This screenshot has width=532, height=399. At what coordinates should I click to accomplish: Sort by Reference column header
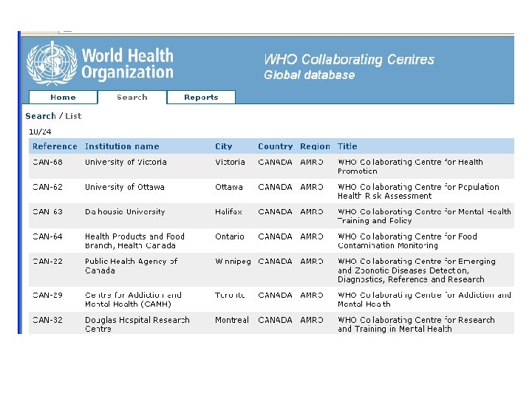click(x=55, y=146)
